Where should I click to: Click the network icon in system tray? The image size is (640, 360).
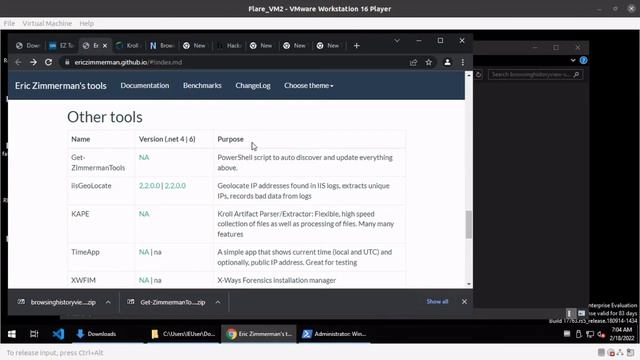pos(590,334)
